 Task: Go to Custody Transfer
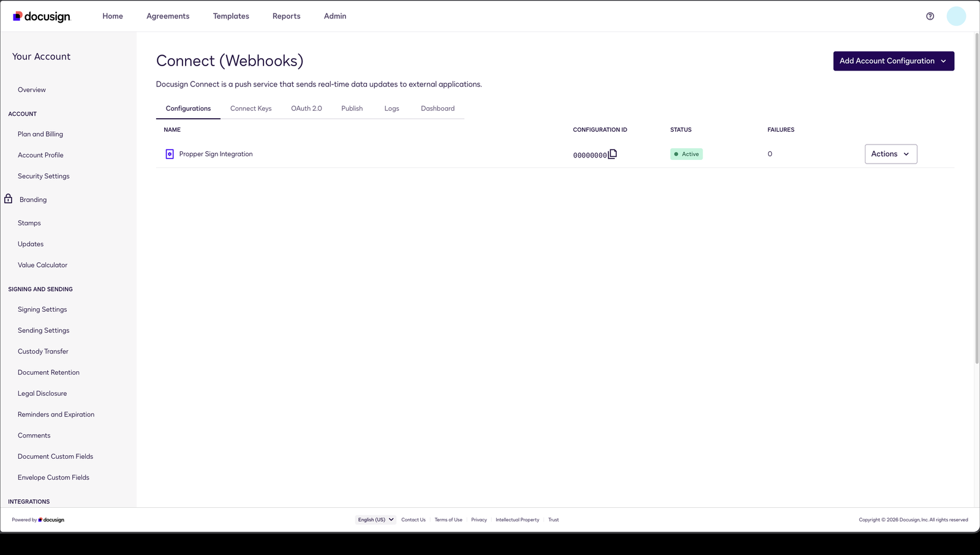[43, 352]
